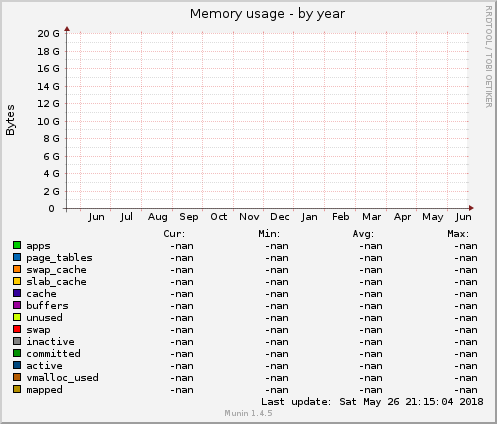The width and height of the screenshot is (497, 424).
Task: Select the vmalloc_used legend label
Action: click(62, 378)
